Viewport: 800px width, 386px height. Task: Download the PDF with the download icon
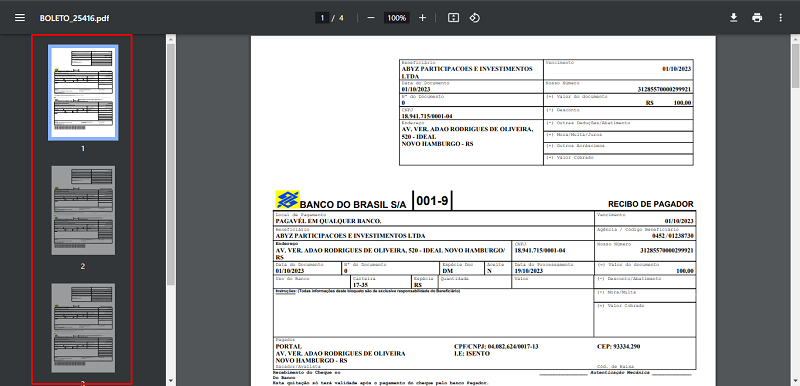tap(734, 18)
